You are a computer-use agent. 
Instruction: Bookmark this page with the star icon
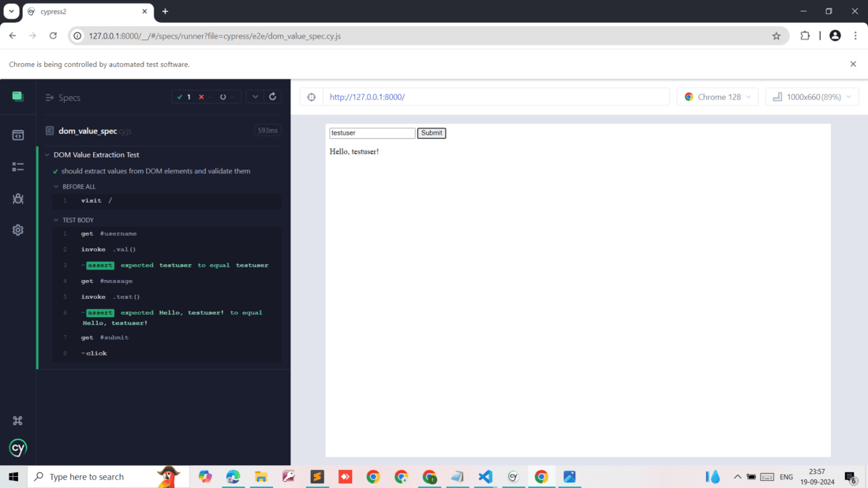point(776,36)
